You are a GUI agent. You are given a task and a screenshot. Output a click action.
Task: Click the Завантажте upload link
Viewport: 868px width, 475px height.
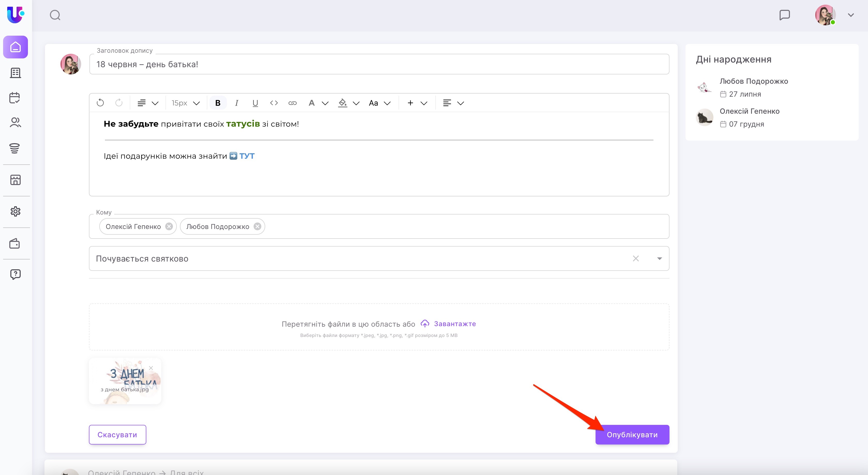pos(455,324)
